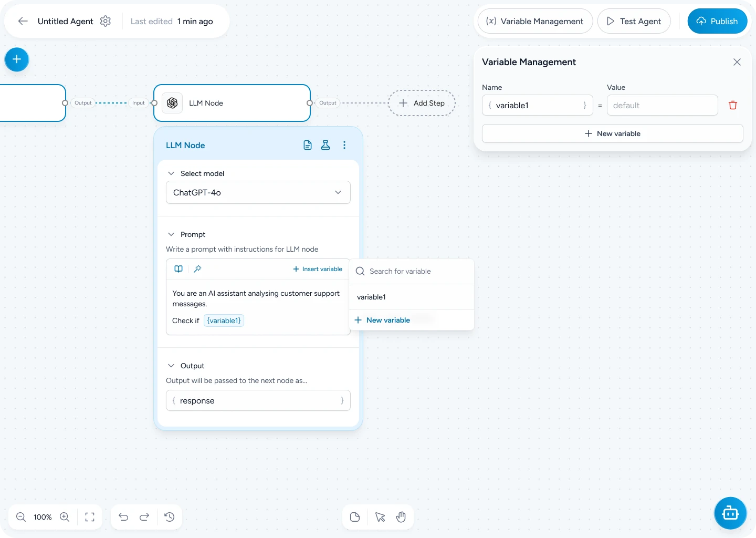
Task: Open the three-dot menu in LLM Node
Action: click(x=344, y=145)
